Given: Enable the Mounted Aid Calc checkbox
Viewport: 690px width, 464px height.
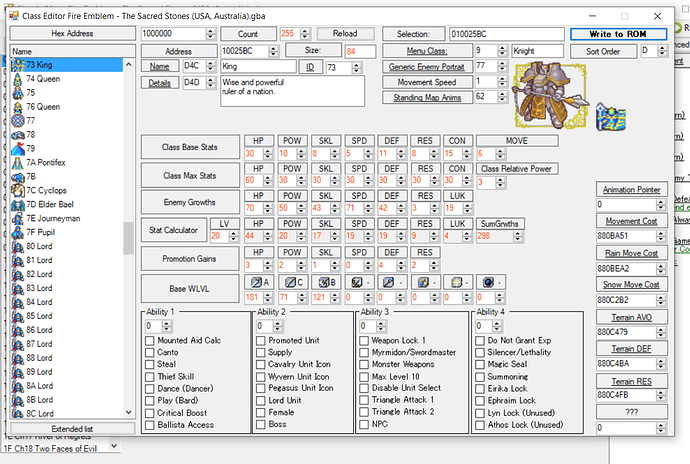Looking at the screenshot, I should click(x=150, y=341).
